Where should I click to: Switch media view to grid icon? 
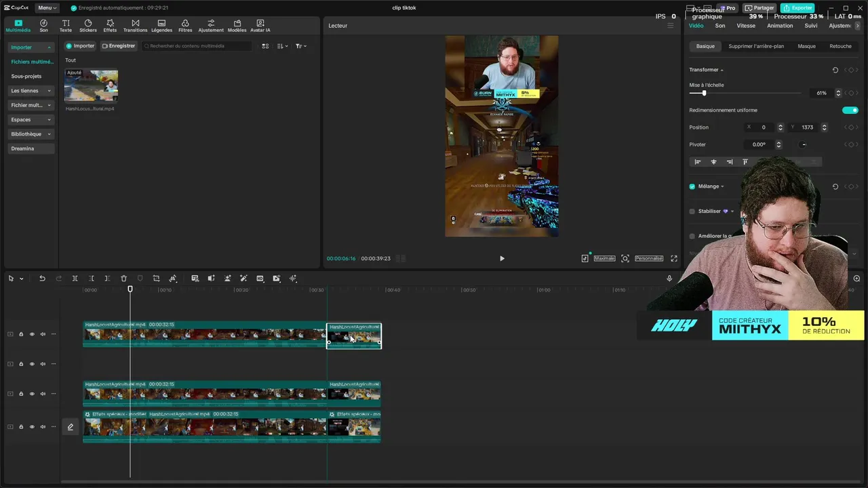(265, 46)
